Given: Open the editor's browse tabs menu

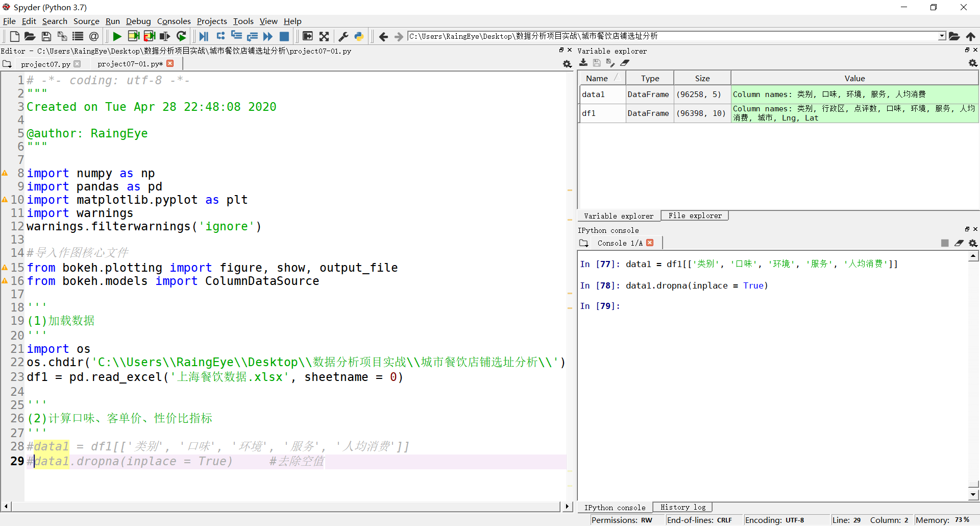Looking at the screenshot, I should coord(7,64).
